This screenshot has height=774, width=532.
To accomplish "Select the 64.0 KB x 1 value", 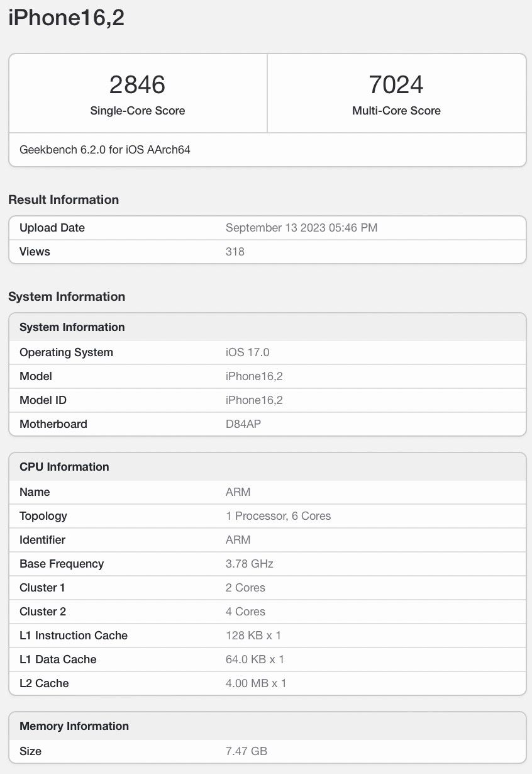I will [255, 659].
